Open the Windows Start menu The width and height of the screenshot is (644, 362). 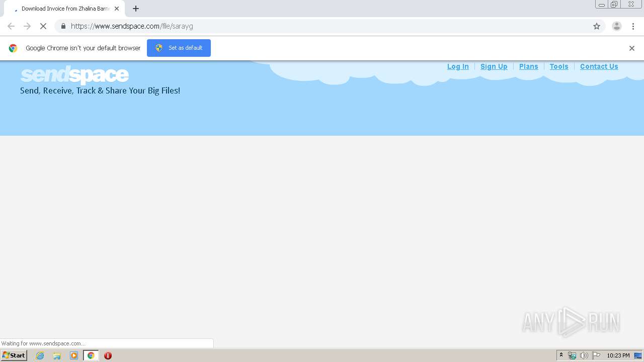(14, 355)
